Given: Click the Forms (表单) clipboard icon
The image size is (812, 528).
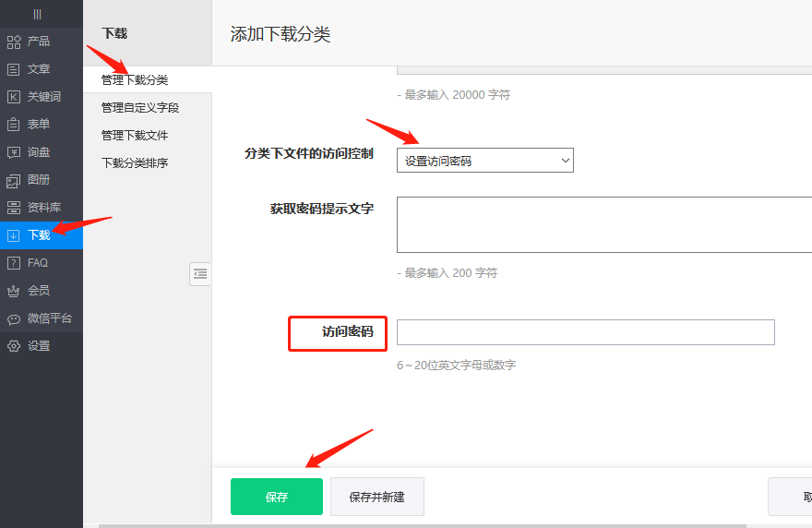Looking at the screenshot, I should point(14,125).
